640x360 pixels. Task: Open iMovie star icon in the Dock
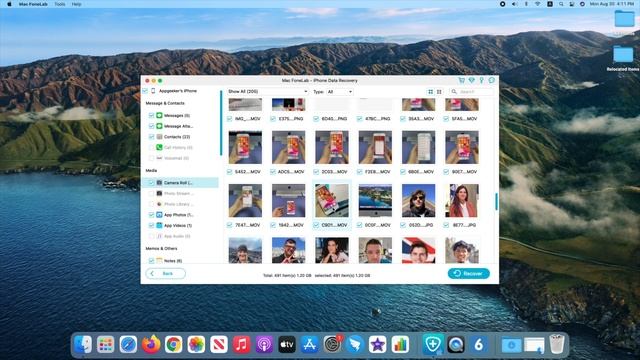[x=378, y=345]
